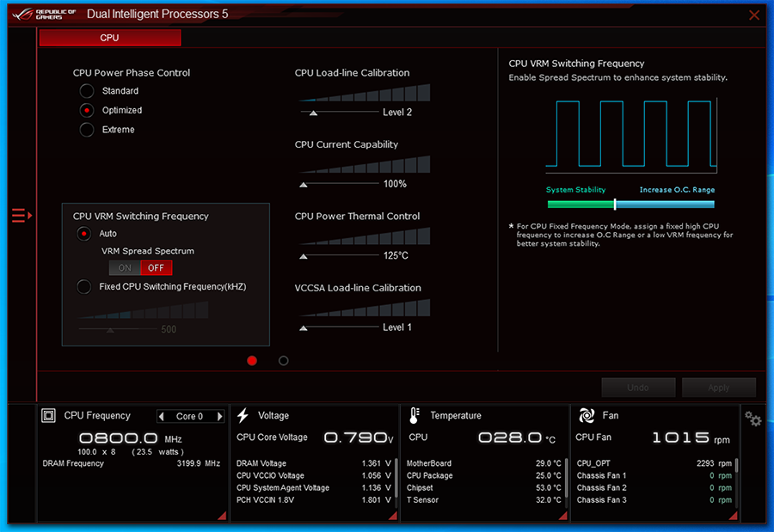Click the Fan spinner icon
Viewport: 774px width, 532px height.
tap(587, 415)
